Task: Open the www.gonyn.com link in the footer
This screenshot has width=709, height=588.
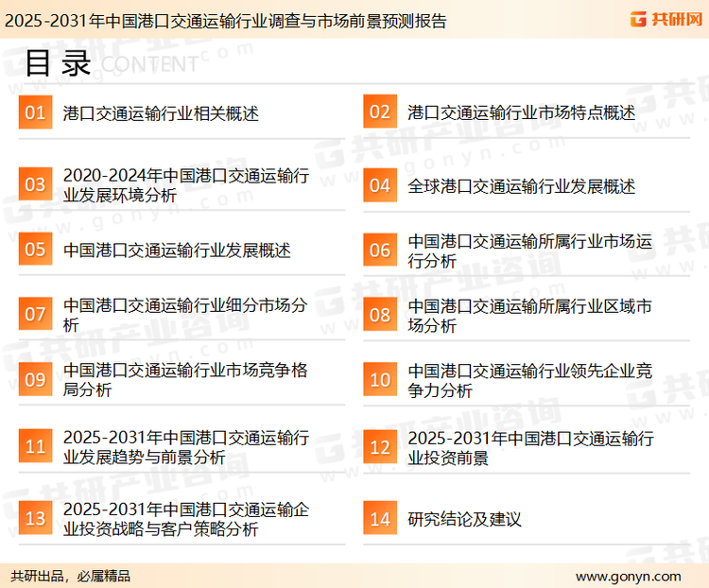Action: tap(628, 577)
